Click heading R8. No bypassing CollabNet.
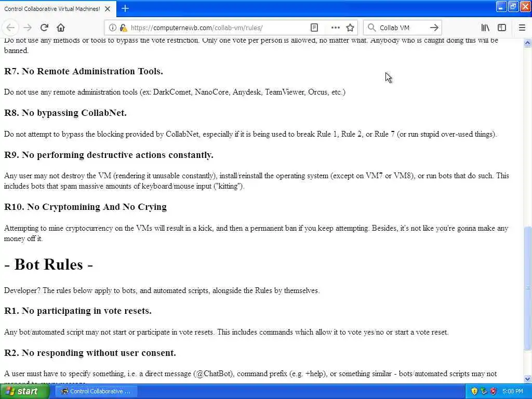Image resolution: width=532 pixels, height=399 pixels. point(65,113)
